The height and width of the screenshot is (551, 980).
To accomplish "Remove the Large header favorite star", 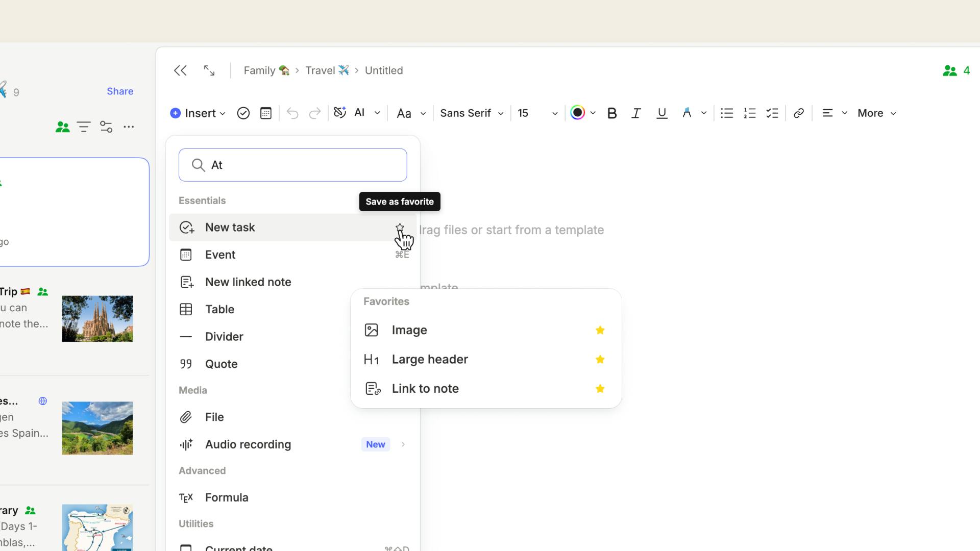I will (x=600, y=359).
